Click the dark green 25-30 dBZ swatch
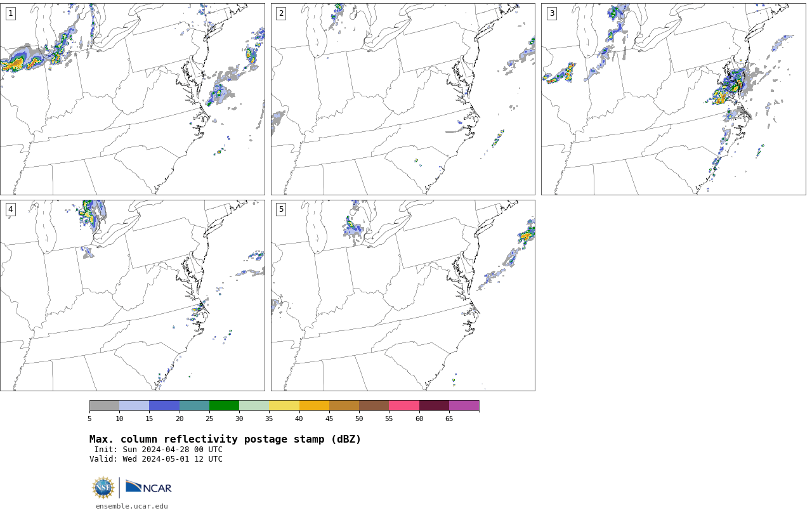Screen dimensions: 812x513 pyautogui.click(x=224, y=406)
